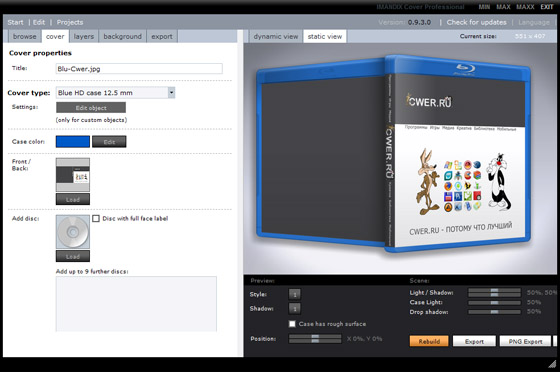Click Check for updates link

pos(476,22)
